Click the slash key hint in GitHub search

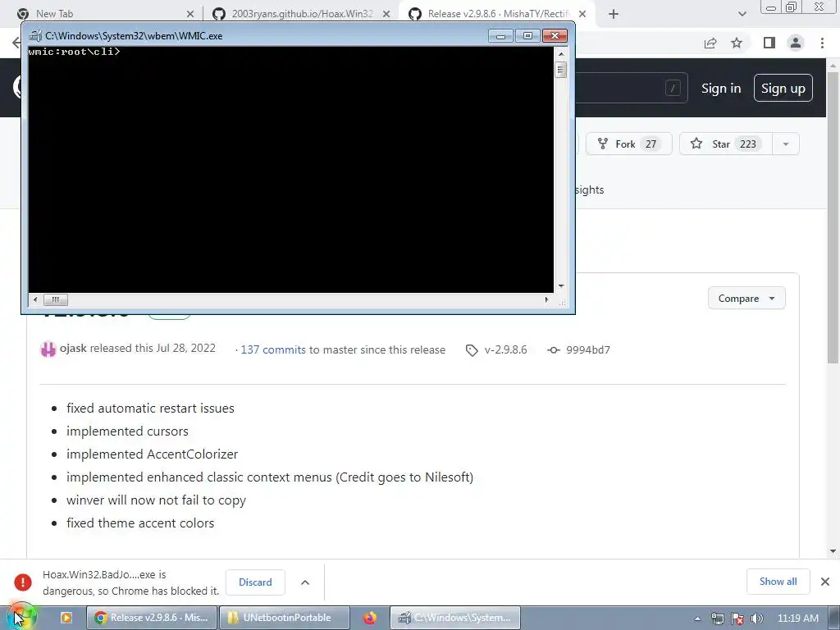(x=673, y=88)
